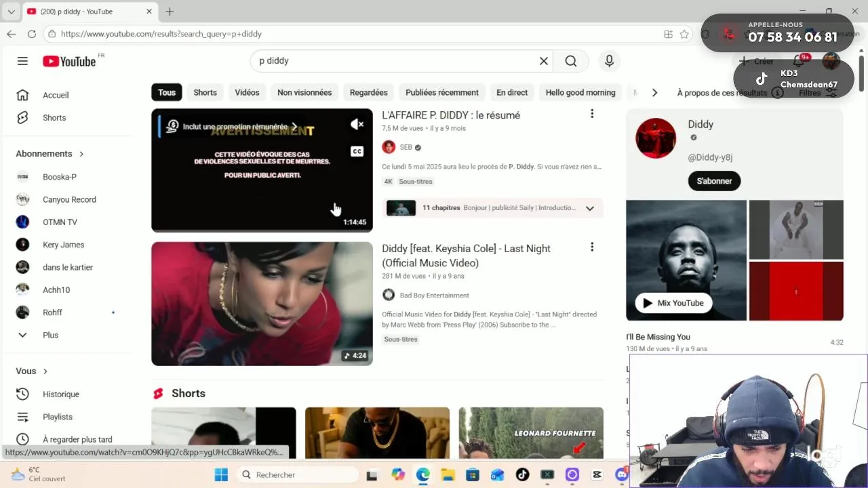Click the magnifier search button

tap(571, 61)
